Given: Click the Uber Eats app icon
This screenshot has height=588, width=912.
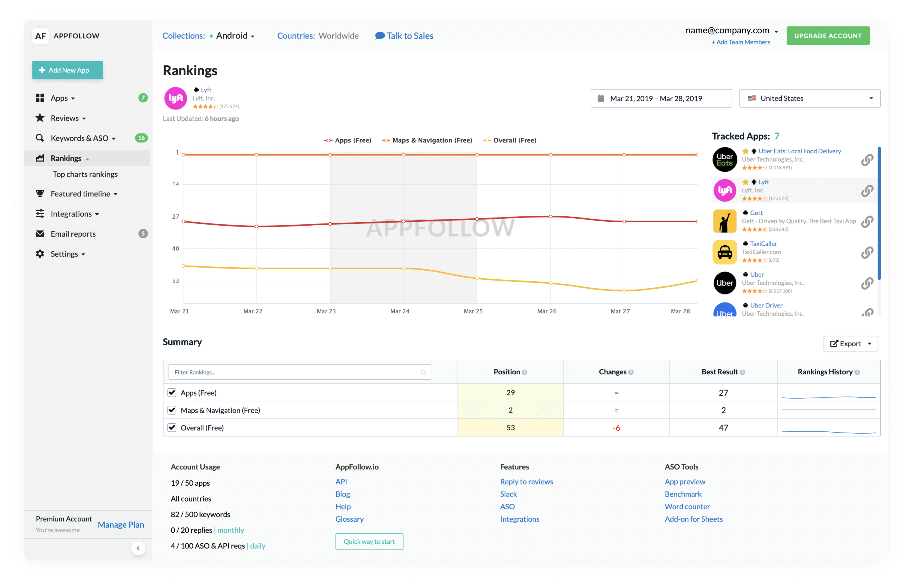Looking at the screenshot, I should tap(724, 160).
